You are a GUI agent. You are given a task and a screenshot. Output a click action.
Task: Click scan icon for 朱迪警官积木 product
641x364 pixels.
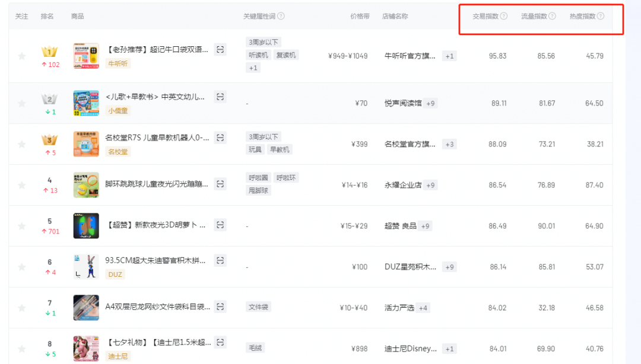pyautogui.click(x=220, y=260)
